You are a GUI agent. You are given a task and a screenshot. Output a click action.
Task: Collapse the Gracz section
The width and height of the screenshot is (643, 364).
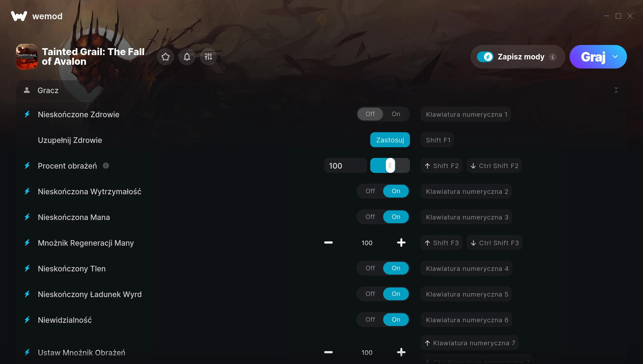pos(616,90)
